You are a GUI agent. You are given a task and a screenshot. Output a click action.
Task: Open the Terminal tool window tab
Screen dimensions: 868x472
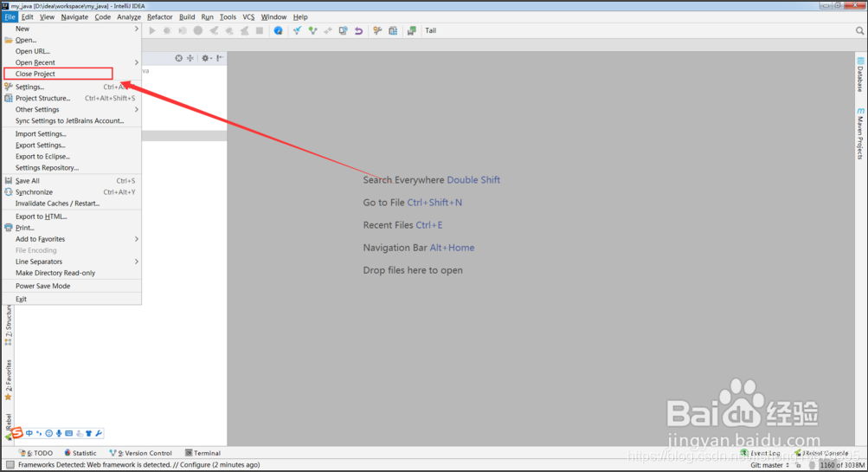click(203, 453)
